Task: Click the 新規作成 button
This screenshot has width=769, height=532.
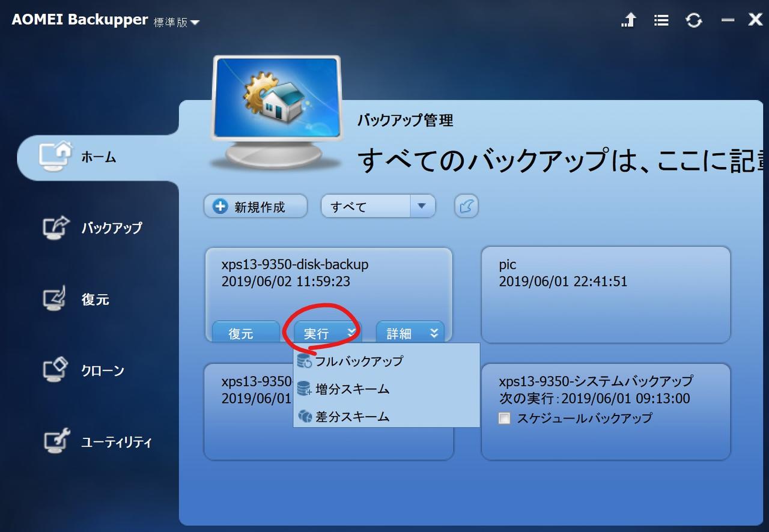Action: pos(256,207)
